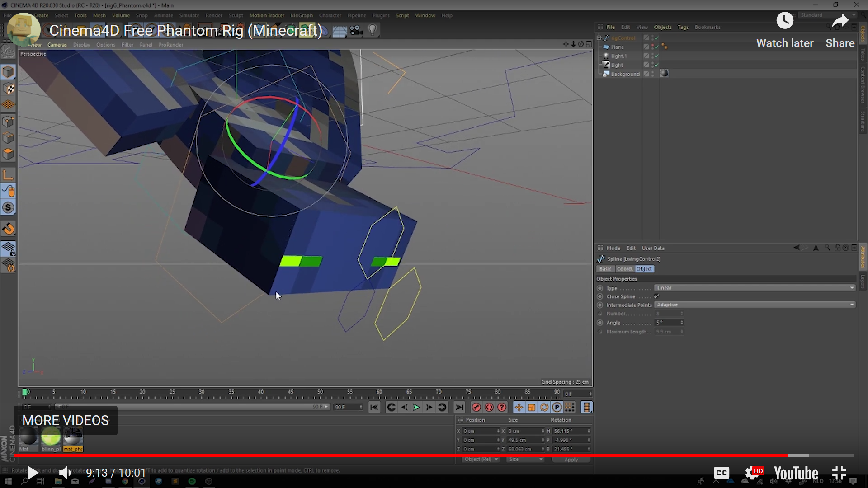Open the MoGraph menu
This screenshot has width=868, height=488.
302,15
